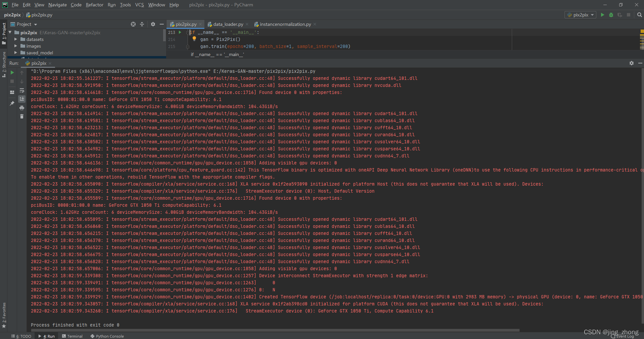Open the File menu
Image resolution: width=644 pixels, height=339 pixels.
15,5
